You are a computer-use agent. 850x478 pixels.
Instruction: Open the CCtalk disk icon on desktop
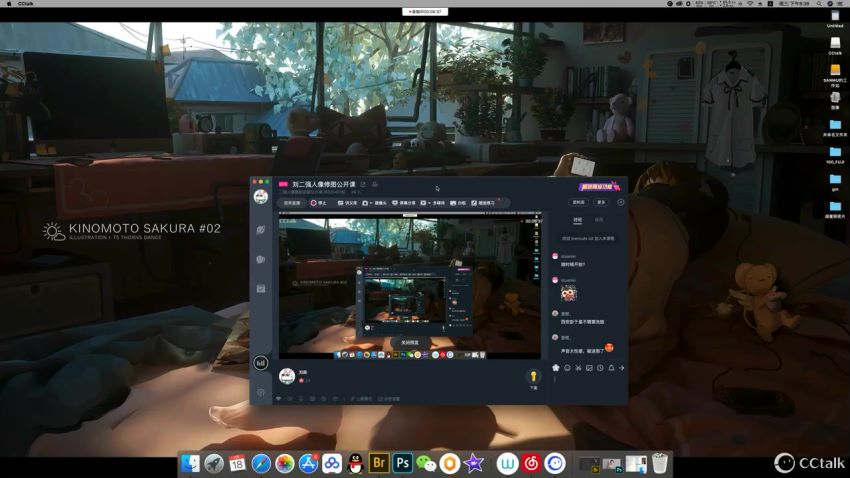835,46
